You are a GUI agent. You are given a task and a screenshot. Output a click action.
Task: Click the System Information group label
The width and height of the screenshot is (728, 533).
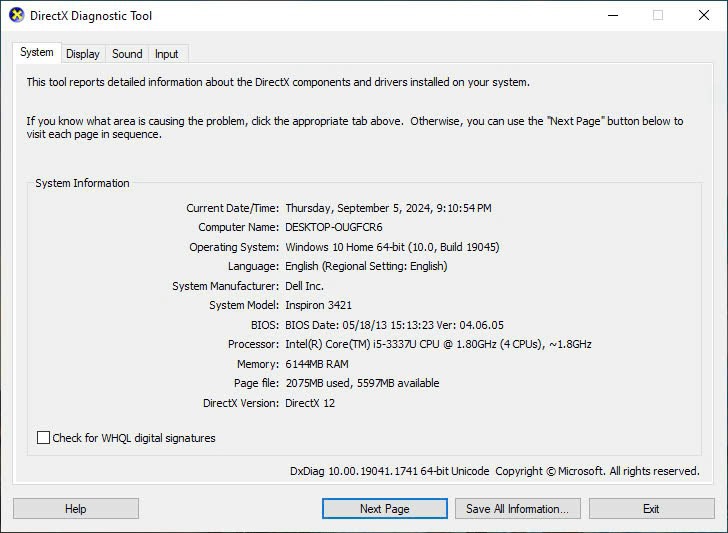pos(82,183)
